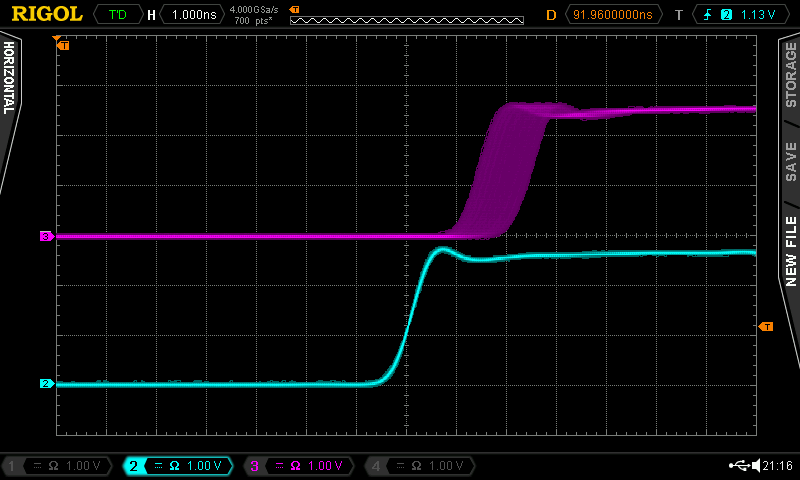Toggle channel 1 at the bottom bar
The height and width of the screenshot is (480, 800).
click(55, 466)
